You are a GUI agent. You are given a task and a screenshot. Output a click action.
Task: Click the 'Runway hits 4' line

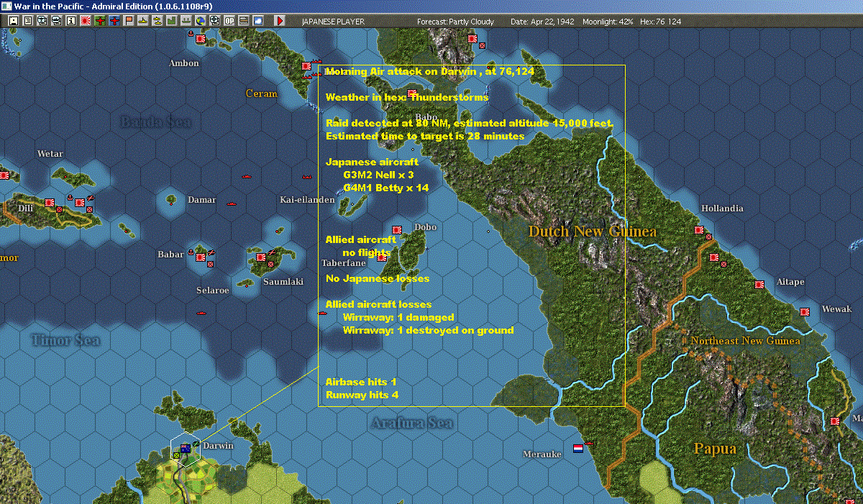coord(362,395)
